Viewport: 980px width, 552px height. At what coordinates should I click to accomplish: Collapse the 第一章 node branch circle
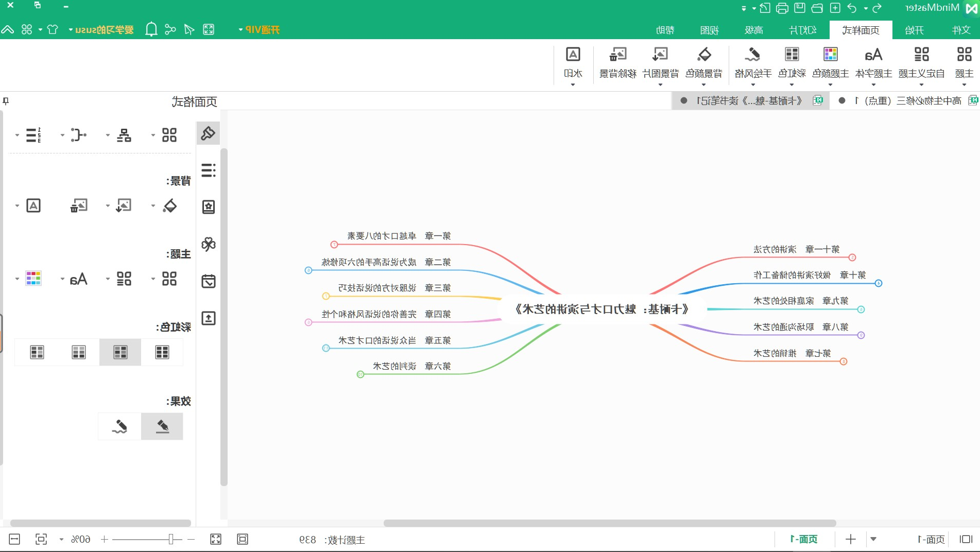coord(334,245)
